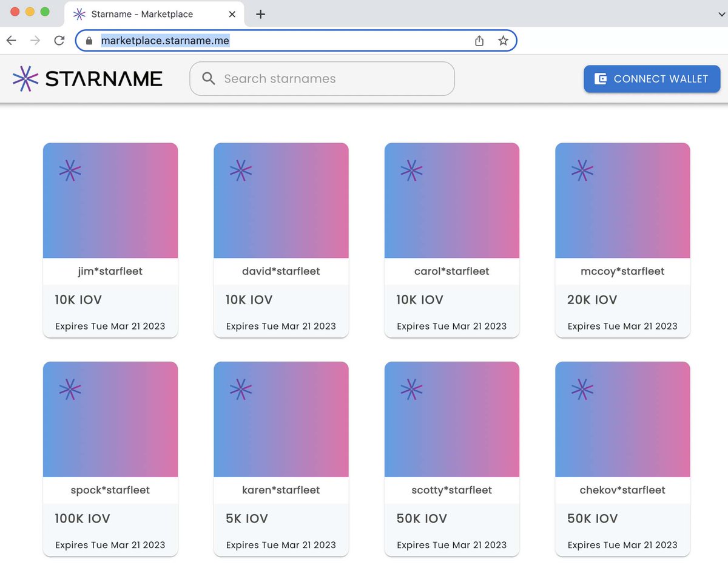Click the karen*starfleet name label
728x565 pixels.
coord(281,490)
